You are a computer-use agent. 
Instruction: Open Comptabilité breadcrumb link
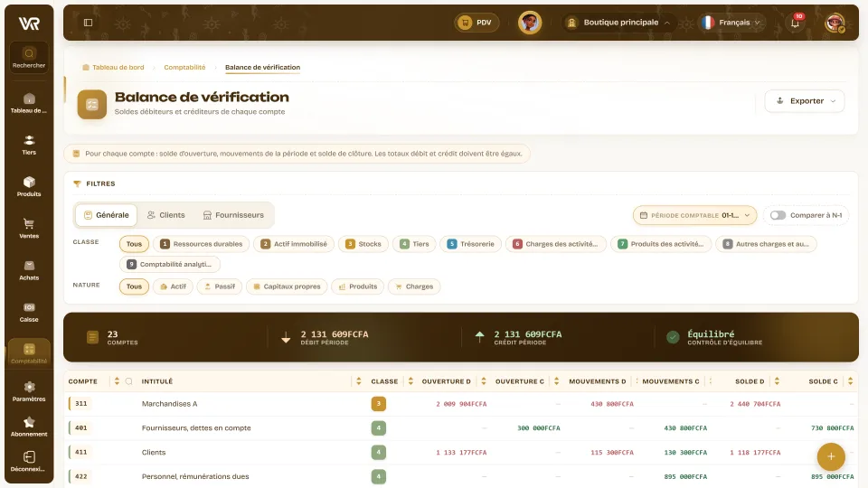pos(184,68)
